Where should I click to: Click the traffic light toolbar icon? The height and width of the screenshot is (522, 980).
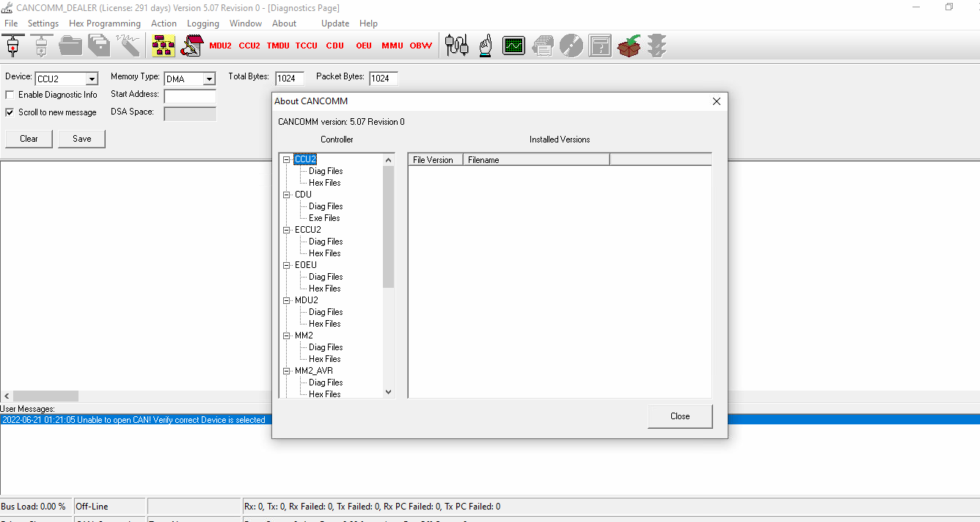(x=657, y=45)
